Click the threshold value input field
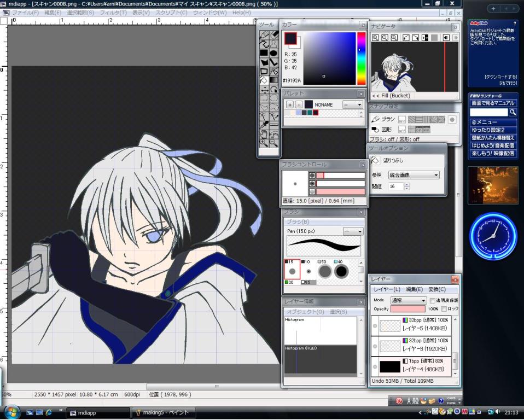The image size is (524, 420). (x=396, y=186)
